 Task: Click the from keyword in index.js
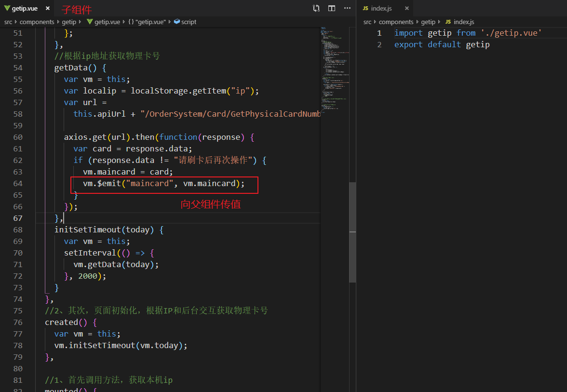466,33
